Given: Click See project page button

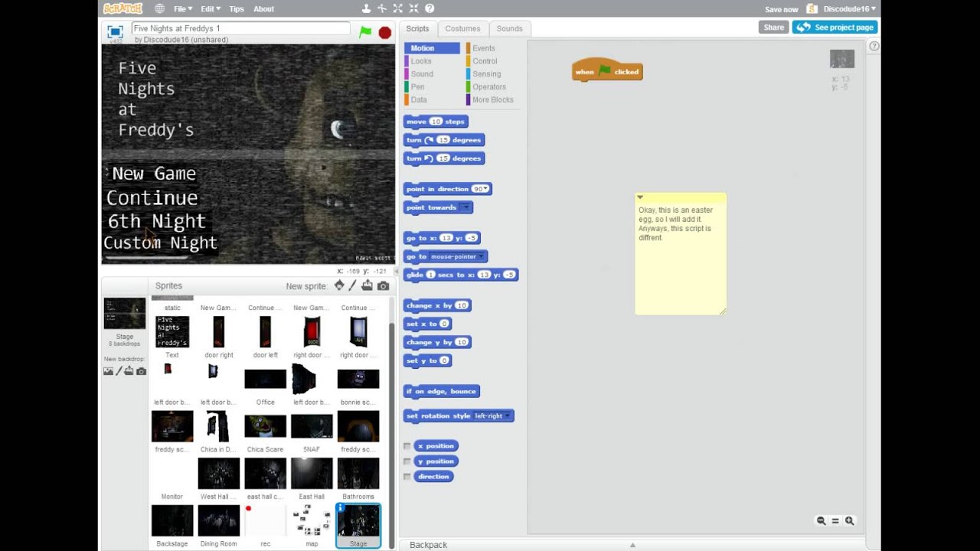Looking at the screenshot, I should tap(835, 27).
